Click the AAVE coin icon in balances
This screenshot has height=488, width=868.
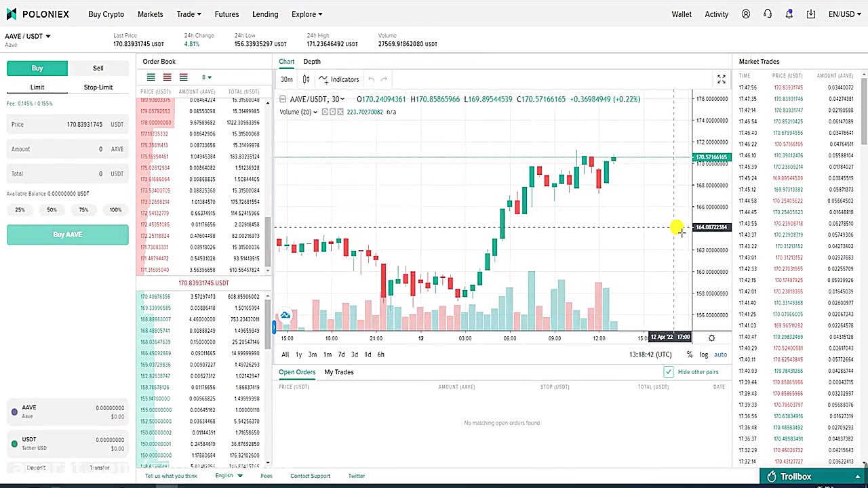(14, 411)
